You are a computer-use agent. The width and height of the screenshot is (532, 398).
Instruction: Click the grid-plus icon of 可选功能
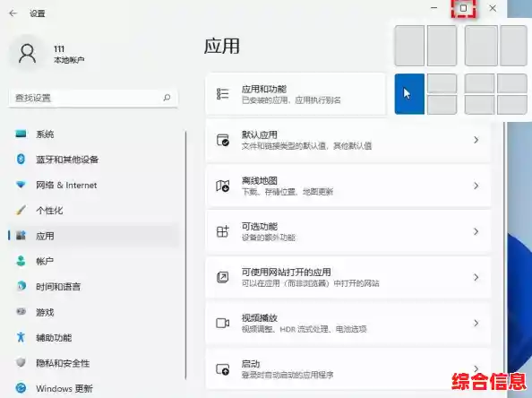[x=223, y=231]
